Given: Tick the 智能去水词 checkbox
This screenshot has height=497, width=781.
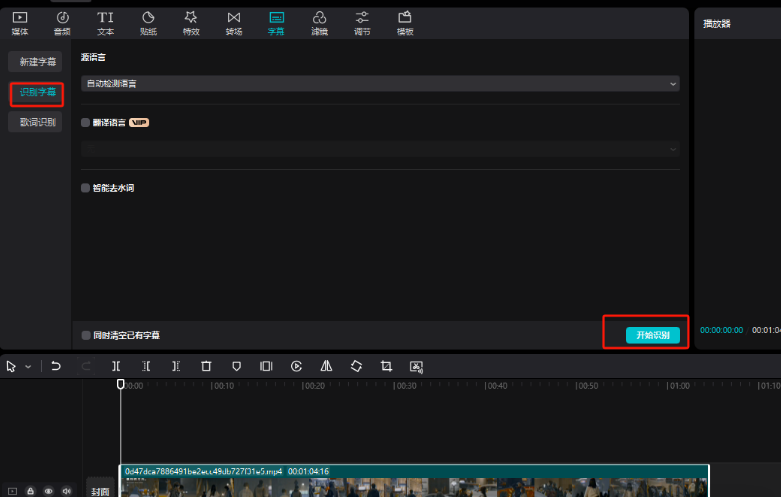Looking at the screenshot, I should pos(85,187).
